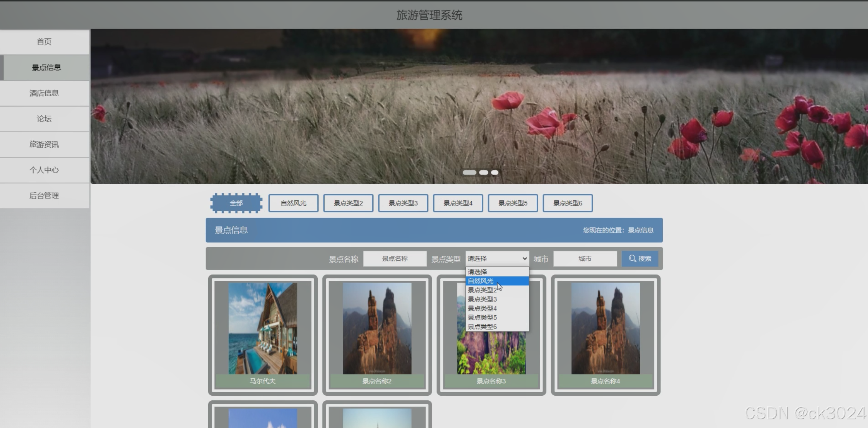Click the 景点名称 search input field
868x428 pixels.
tap(395, 259)
